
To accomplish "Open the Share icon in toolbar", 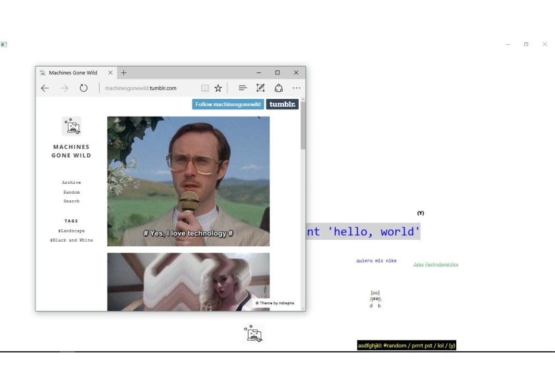I will pyautogui.click(x=278, y=88).
